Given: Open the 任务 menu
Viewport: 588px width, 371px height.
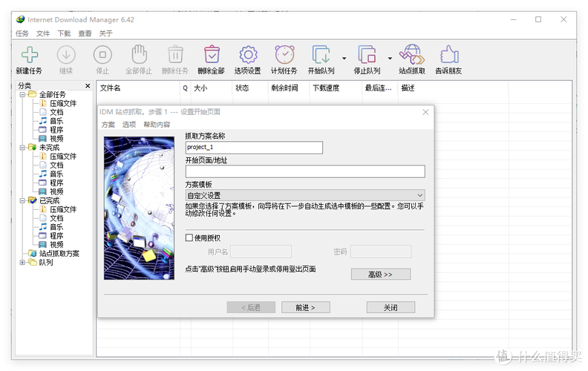Looking at the screenshot, I should tap(22, 33).
